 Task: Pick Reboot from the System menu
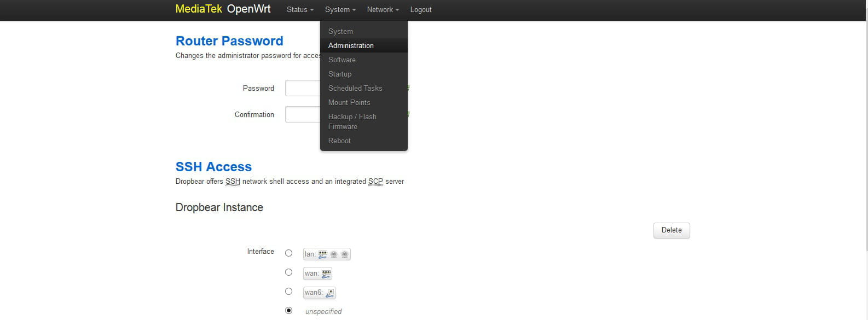pyautogui.click(x=339, y=141)
